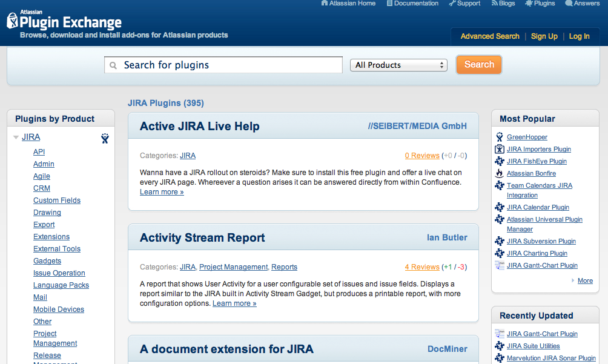The height and width of the screenshot is (364, 608).
Task: Click the 0 Reviews link
Action: (422, 156)
